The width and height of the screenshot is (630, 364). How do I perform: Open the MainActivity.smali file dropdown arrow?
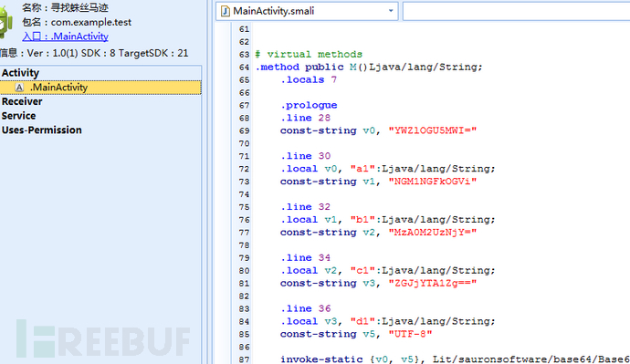point(391,11)
